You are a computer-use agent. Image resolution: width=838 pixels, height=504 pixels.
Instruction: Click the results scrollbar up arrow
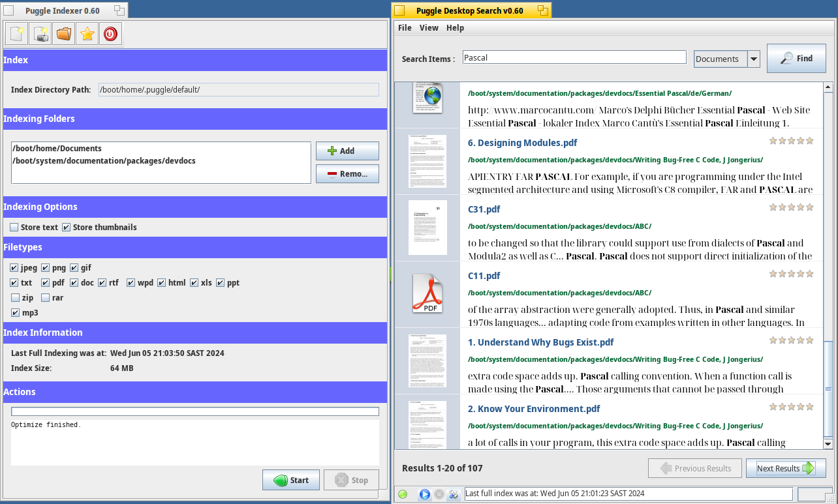click(x=828, y=87)
